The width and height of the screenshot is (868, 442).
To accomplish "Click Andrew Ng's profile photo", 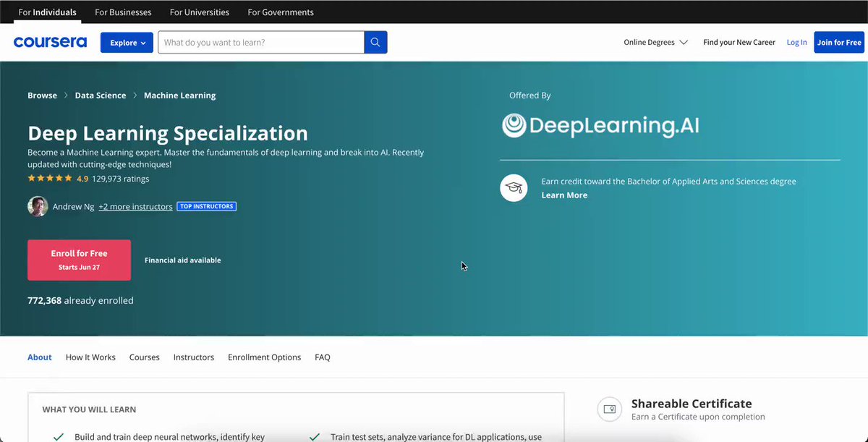I will (38, 206).
